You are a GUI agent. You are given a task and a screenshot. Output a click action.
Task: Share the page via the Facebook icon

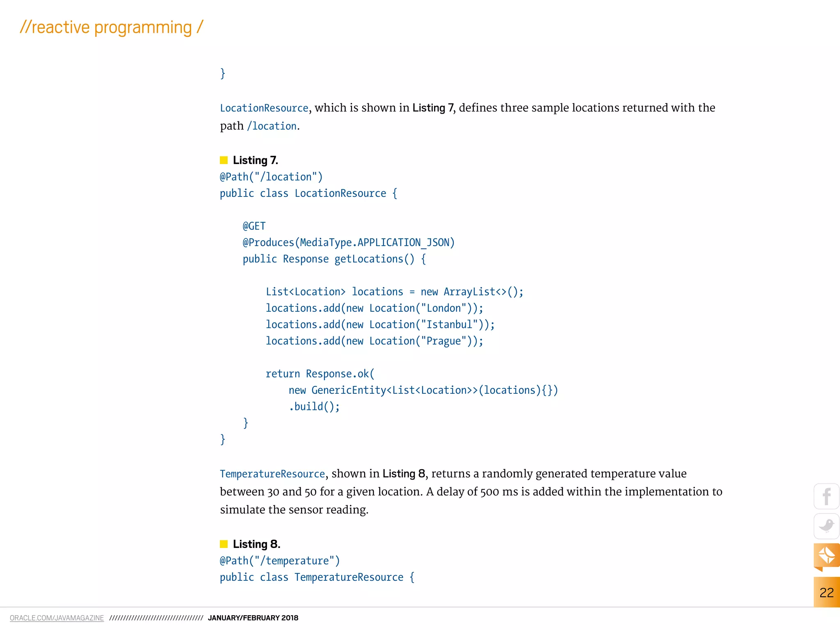click(826, 496)
